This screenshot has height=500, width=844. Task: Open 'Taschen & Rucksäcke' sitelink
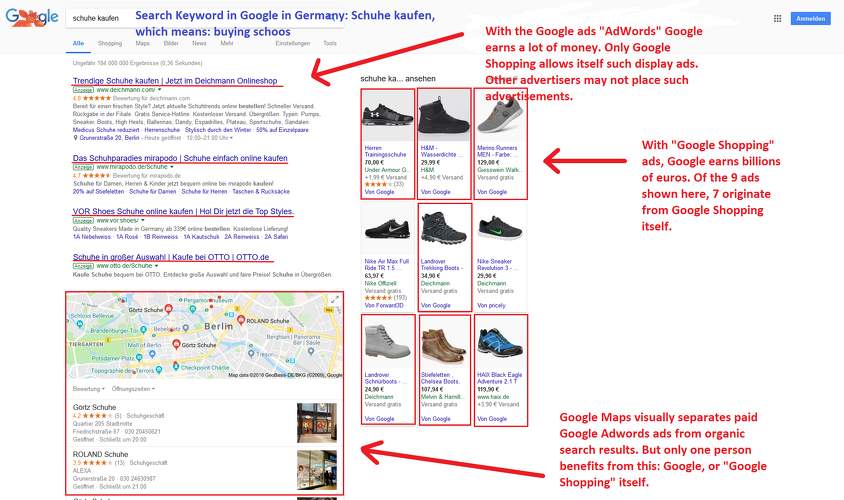[x=261, y=191]
